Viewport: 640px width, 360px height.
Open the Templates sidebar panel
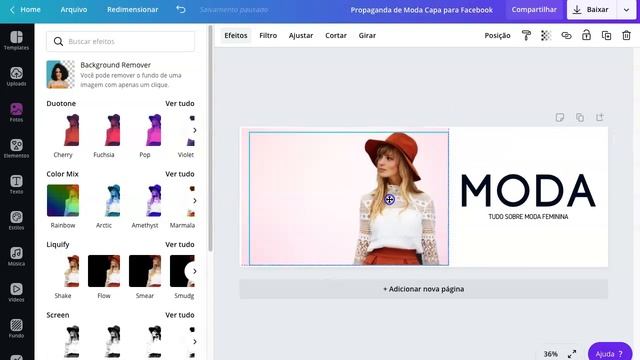click(16, 40)
